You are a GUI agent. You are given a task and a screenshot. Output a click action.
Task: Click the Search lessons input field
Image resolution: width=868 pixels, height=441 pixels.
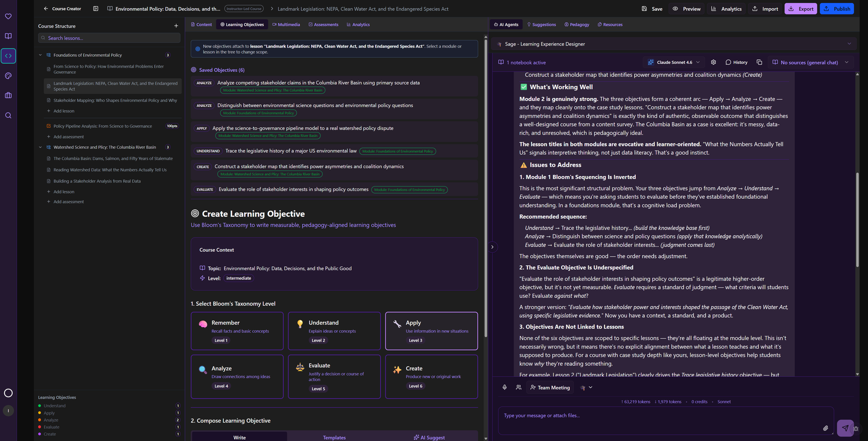[x=109, y=38]
